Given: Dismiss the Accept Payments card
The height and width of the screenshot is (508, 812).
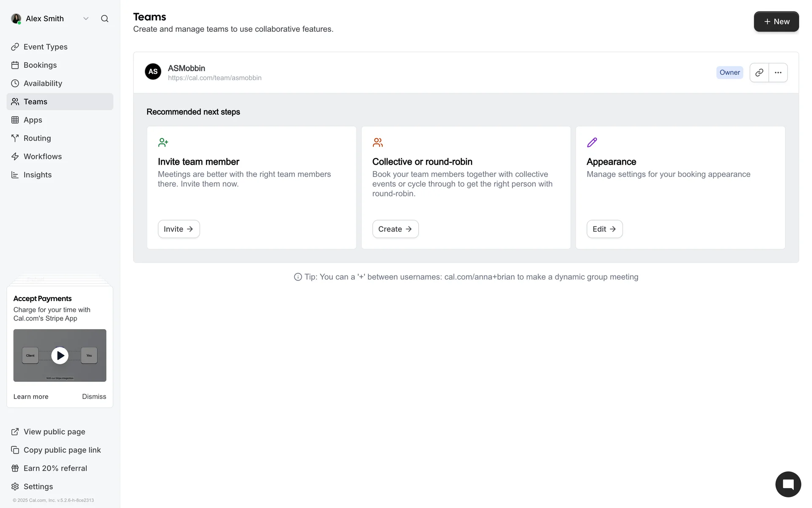Looking at the screenshot, I should click(94, 397).
